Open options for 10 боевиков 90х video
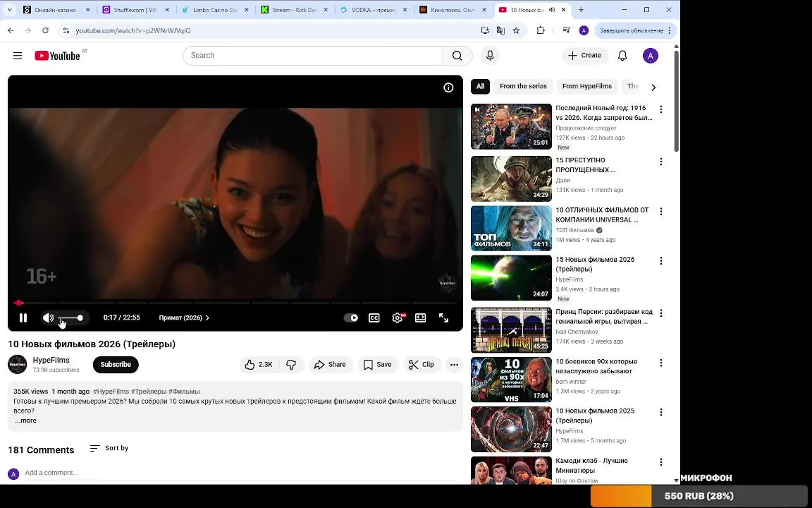Viewport: 812px width, 508px height. coord(660,363)
